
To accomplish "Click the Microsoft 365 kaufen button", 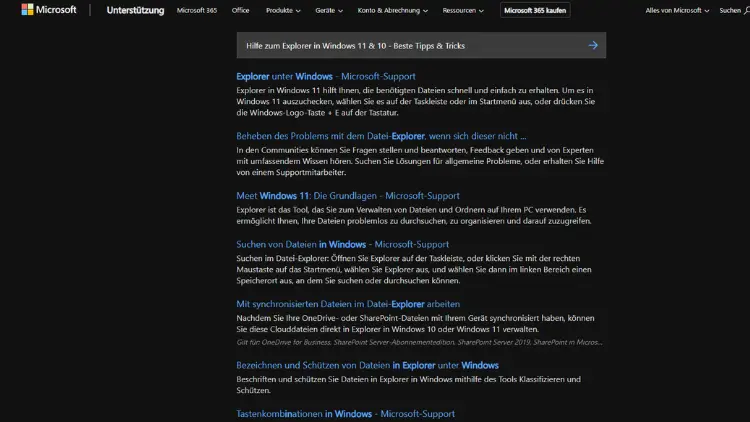I will (x=535, y=10).
